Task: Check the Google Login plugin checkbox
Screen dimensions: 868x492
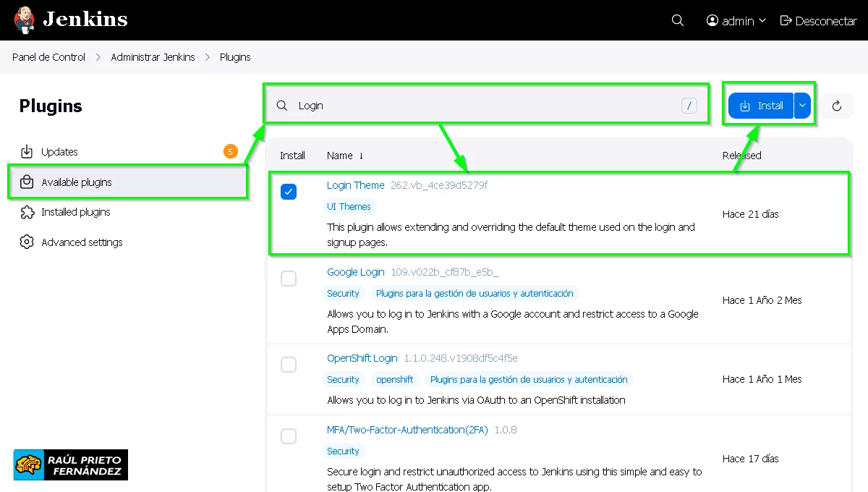Action: 289,279
